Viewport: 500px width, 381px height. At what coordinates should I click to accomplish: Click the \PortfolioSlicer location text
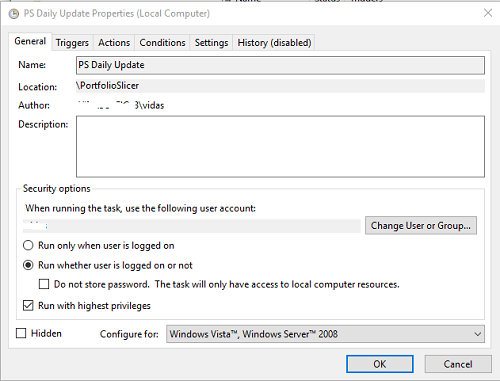(107, 86)
